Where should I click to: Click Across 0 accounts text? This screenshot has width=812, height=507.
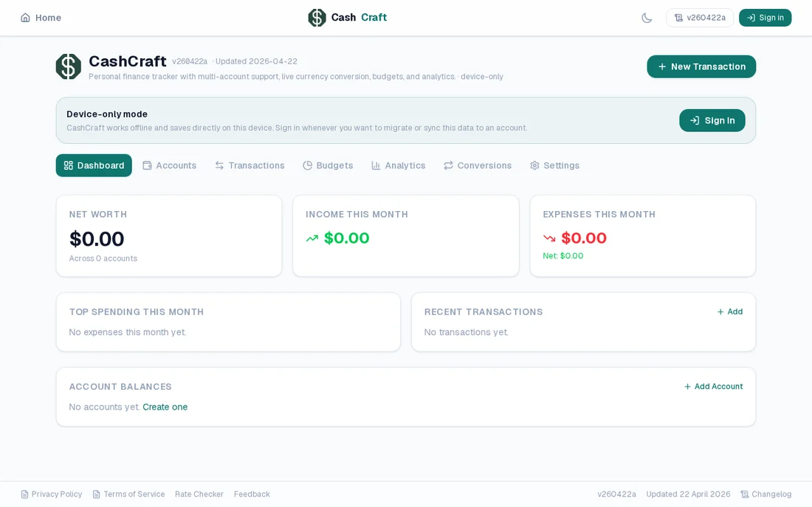click(x=103, y=258)
